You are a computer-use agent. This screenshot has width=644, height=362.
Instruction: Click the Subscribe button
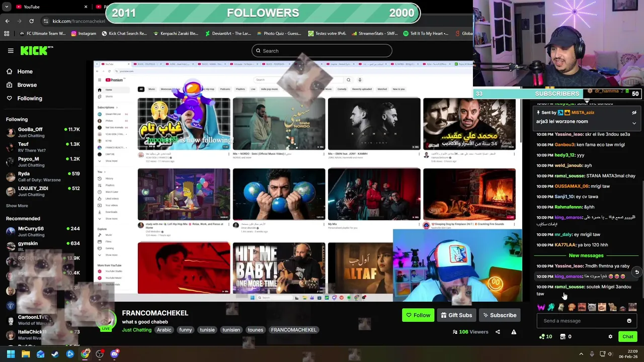coord(500,315)
